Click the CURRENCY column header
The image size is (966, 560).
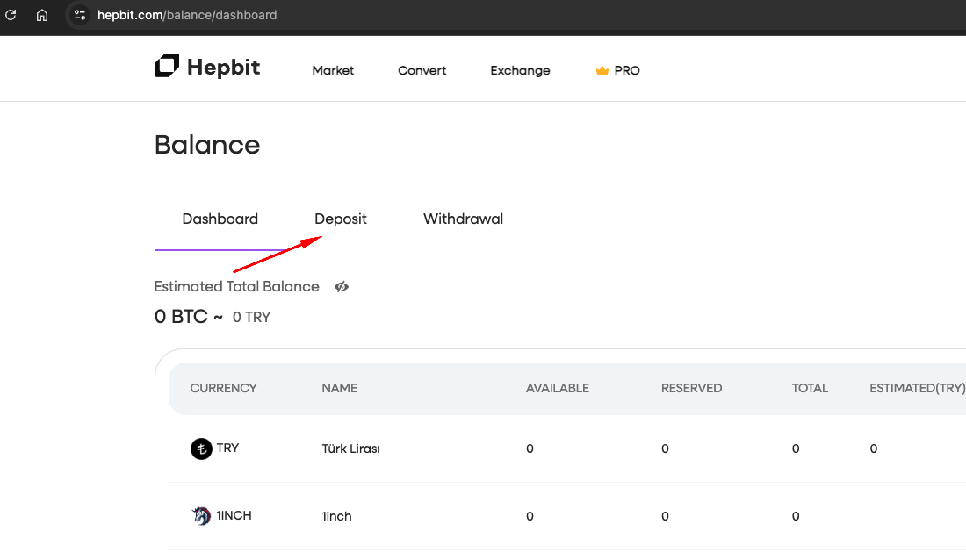pyautogui.click(x=223, y=388)
